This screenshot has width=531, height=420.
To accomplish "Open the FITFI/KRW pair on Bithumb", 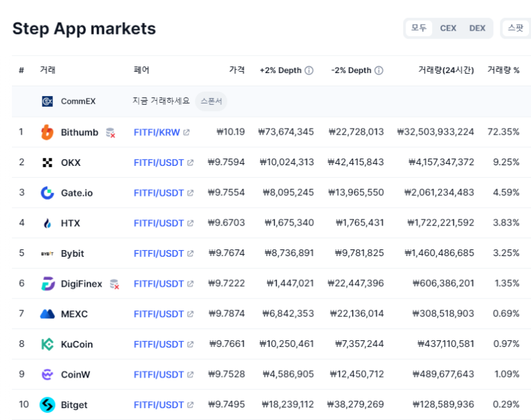I will (x=157, y=132).
